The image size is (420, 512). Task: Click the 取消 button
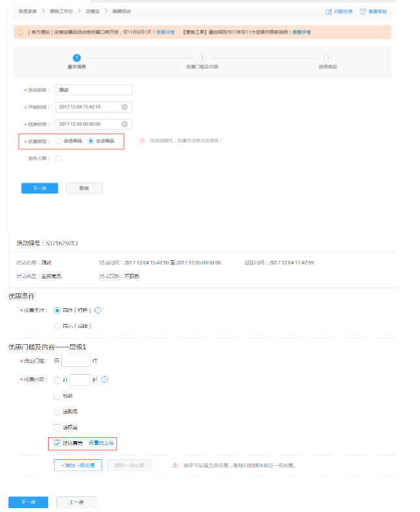[85, 189]
